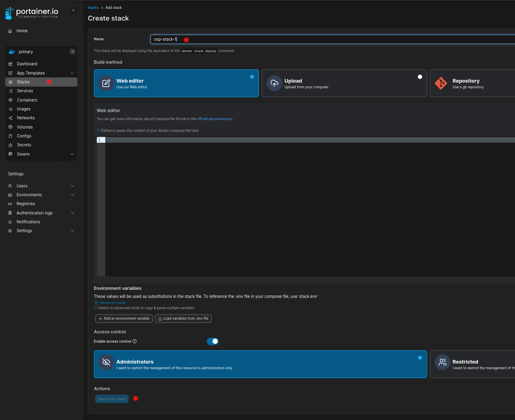Viewport: 515px width, 420px height.
Task: Open Stacks in the sidebar
Action: [41, 82]
